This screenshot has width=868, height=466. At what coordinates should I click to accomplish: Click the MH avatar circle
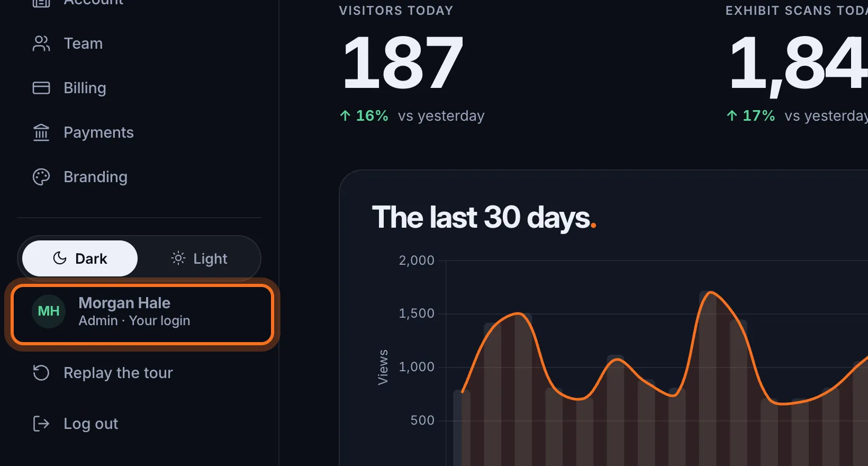click(x=49, y=311)
